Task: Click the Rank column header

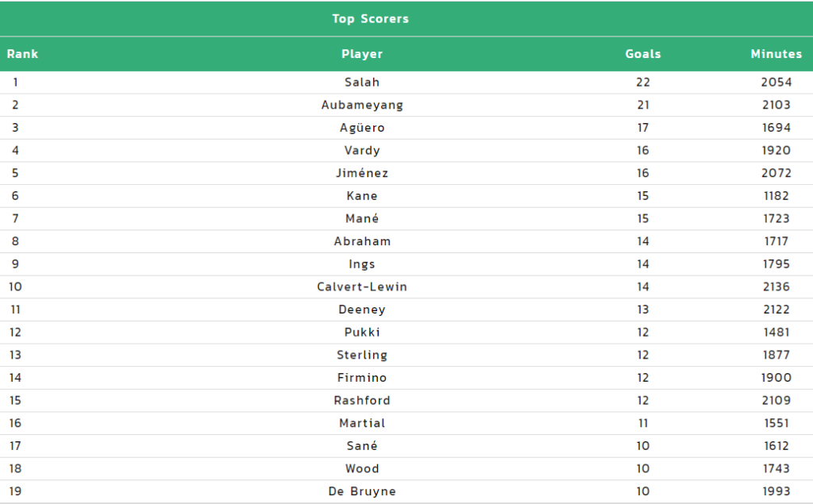Action: [22, 54]
